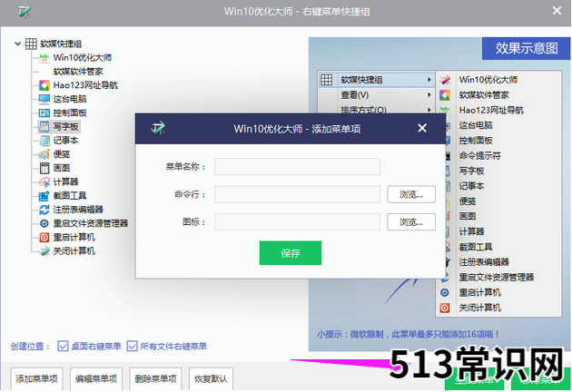Click the grid icon beside 软媒快捷组 in the tree
Viewport: 572px width, 392px height.
tap(31, 44)
